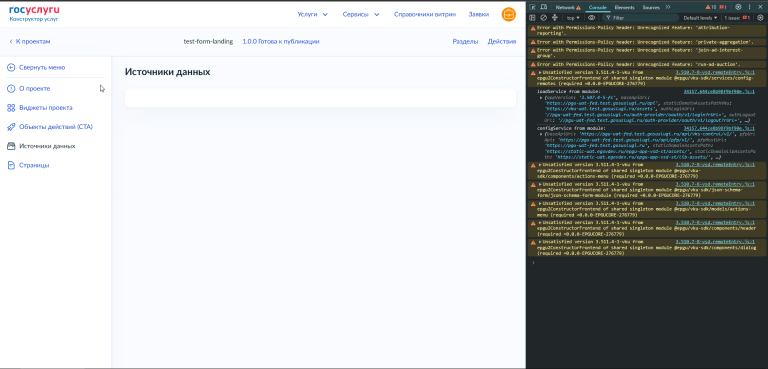Clear the console with the clear icon
Screen dimensions: 768x369
[543, 18]
